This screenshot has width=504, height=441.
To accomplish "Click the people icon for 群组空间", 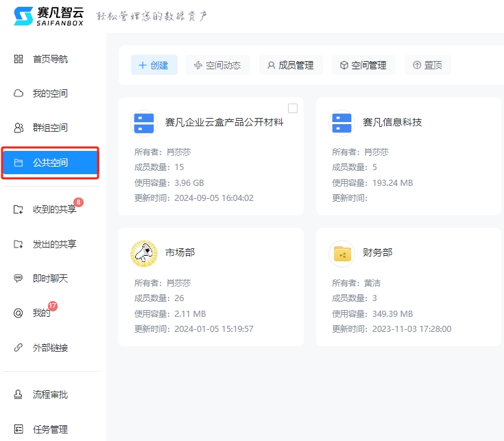I will [x=19, y=128].
